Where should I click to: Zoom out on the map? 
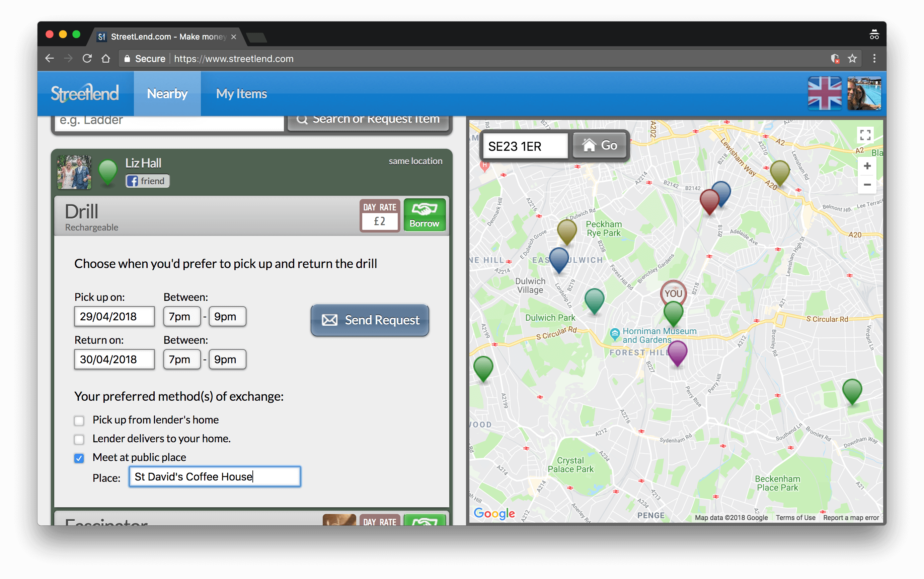(x=867, y=185)
